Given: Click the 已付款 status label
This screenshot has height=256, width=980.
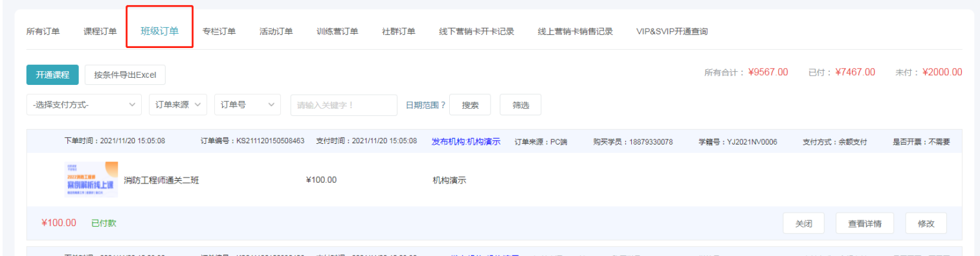Looking at the screenshot, I should 104,223.
